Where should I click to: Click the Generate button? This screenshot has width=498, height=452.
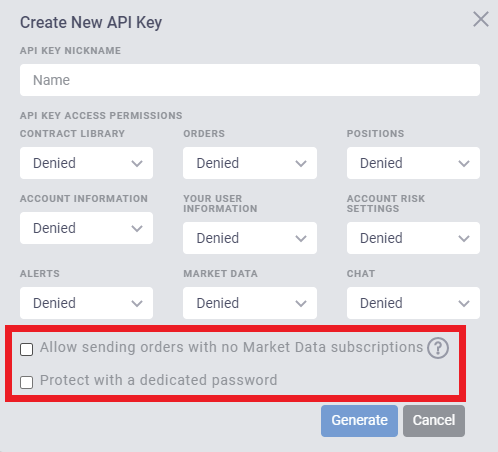pyautogui.click(x=359, y=421)
